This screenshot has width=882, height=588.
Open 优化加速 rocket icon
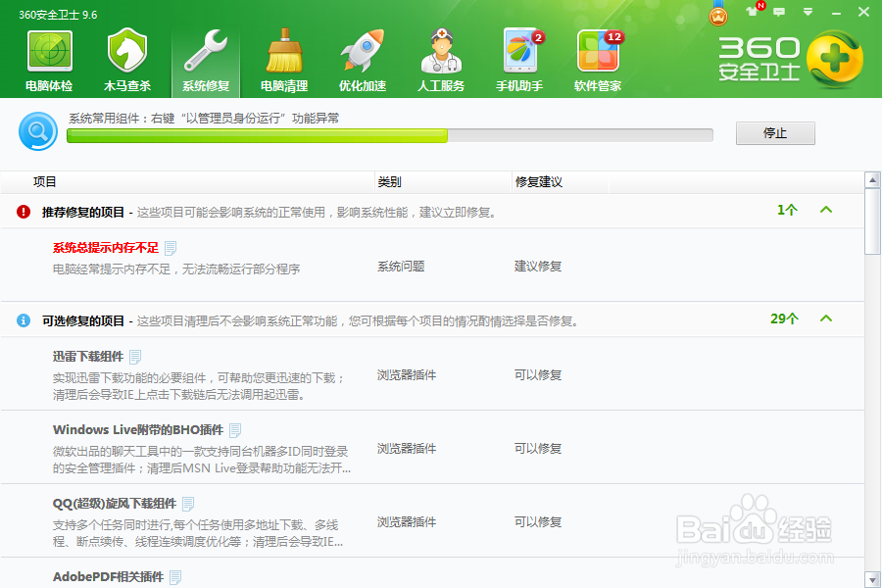(x=363, y=60)
